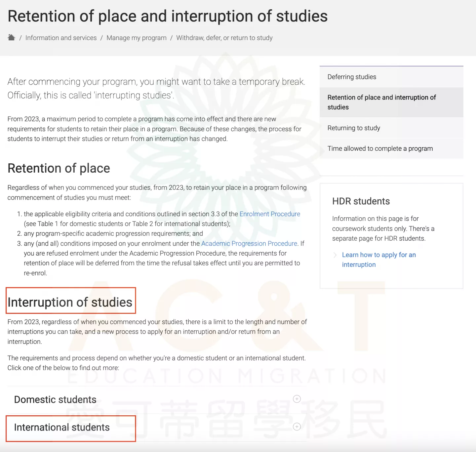This screenshot has height=452, width=476.
Task: Click the Interruption of studies heading
Action: 70,302
